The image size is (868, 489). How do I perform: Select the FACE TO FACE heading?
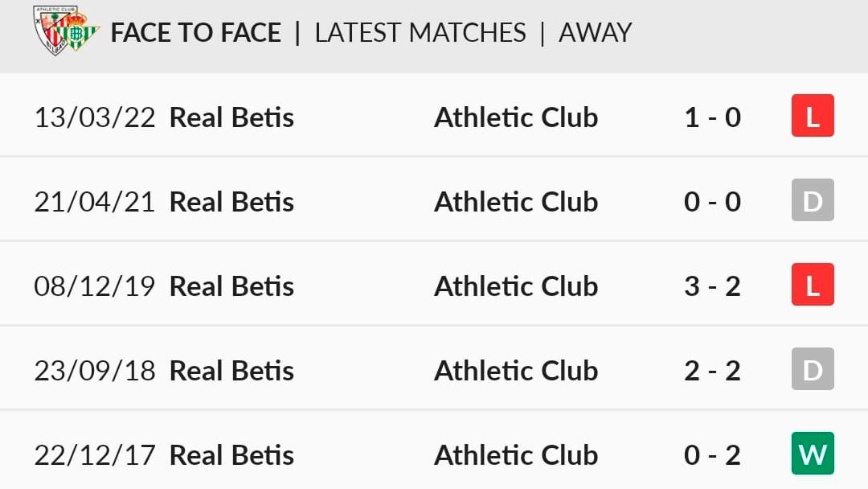tap(196, 33)
